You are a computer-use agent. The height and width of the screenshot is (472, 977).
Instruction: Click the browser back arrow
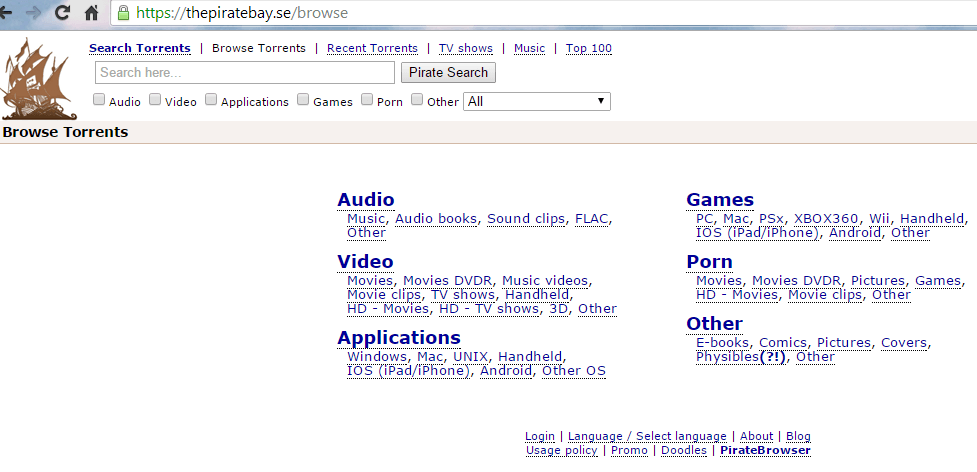[x=6, y=12]
